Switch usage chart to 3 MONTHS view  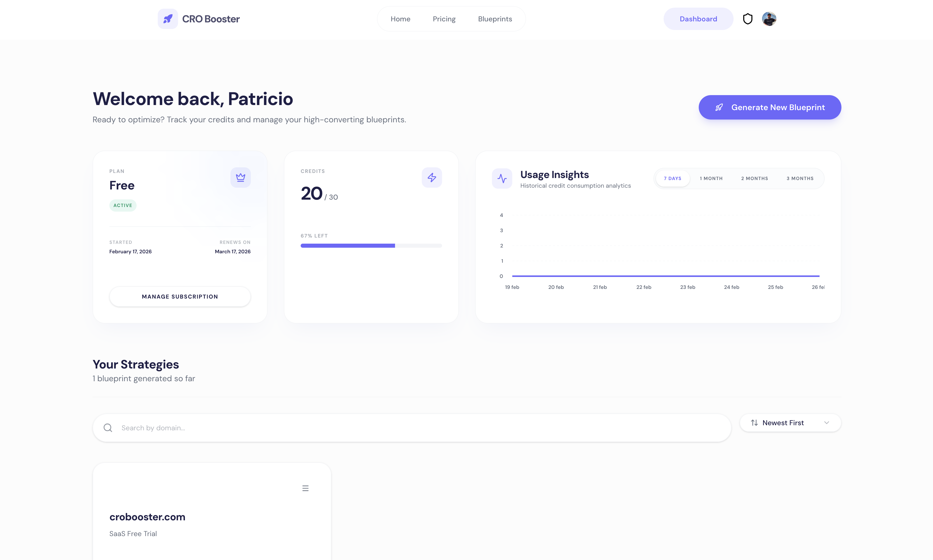tap(800, 178)
